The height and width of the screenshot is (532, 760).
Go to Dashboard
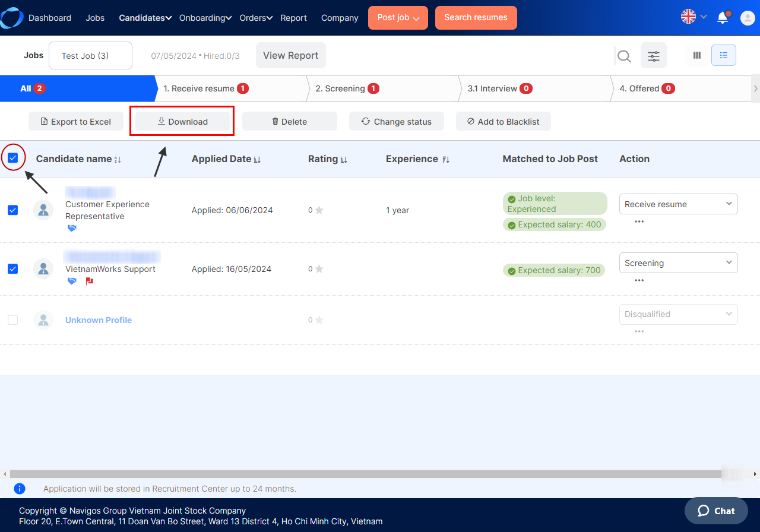tap(50, 18)
